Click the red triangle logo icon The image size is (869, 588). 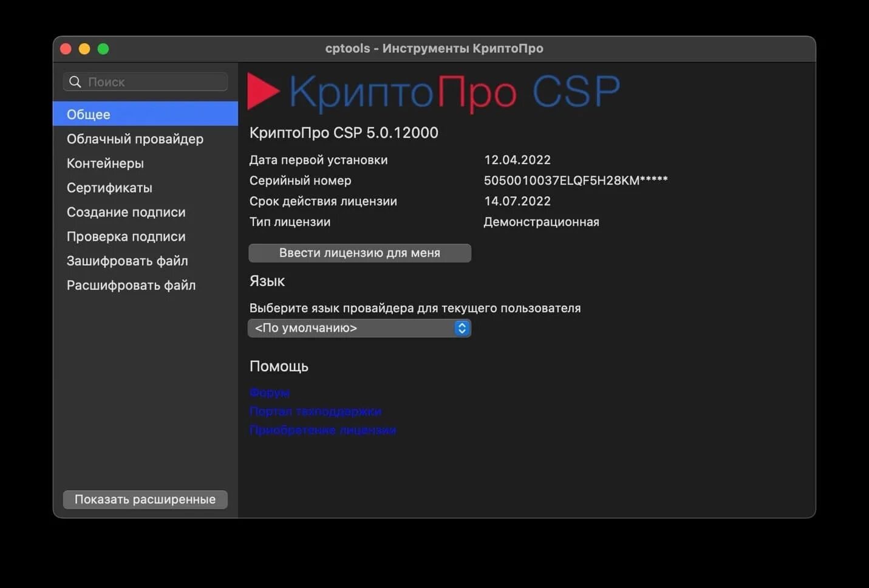coord(263,92)
